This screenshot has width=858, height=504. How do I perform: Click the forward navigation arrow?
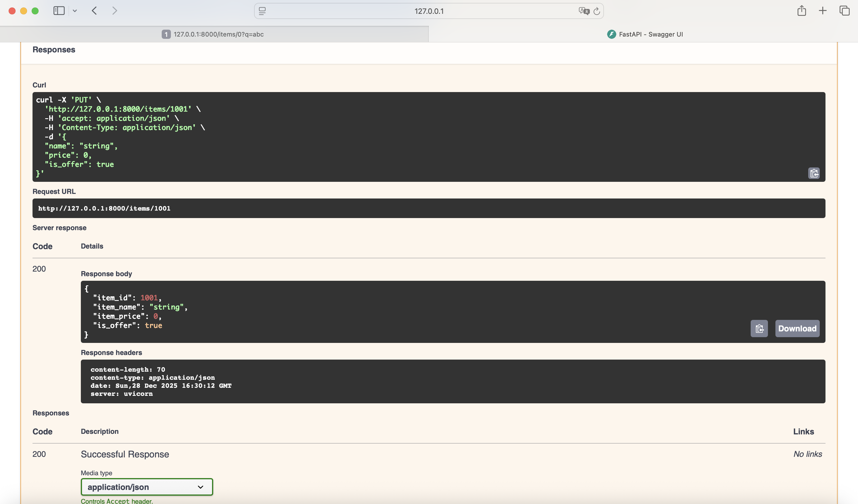(x=115, y=11)
